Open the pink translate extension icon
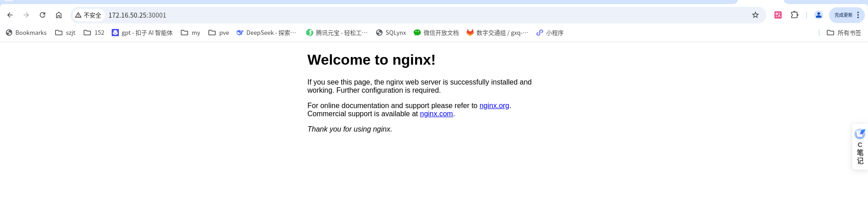Screen dimensions: 868x213 pyautogui.click(x=778, y=15)
